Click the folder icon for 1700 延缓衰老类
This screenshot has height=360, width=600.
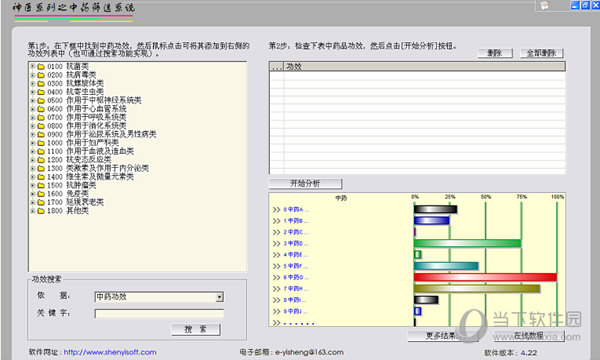(41, 202)
